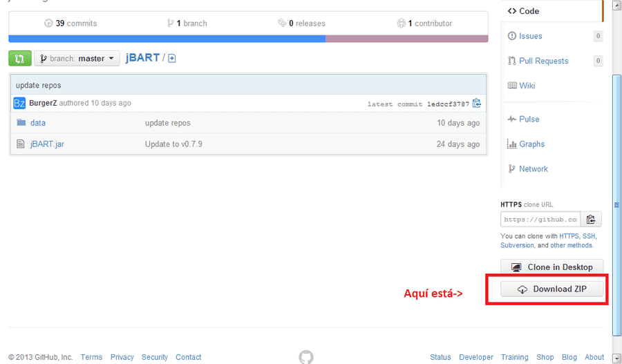The width and height of the screenshot is (622, 364).
Task: Open the jBART repository root link
Action: (x=142, y=58)
